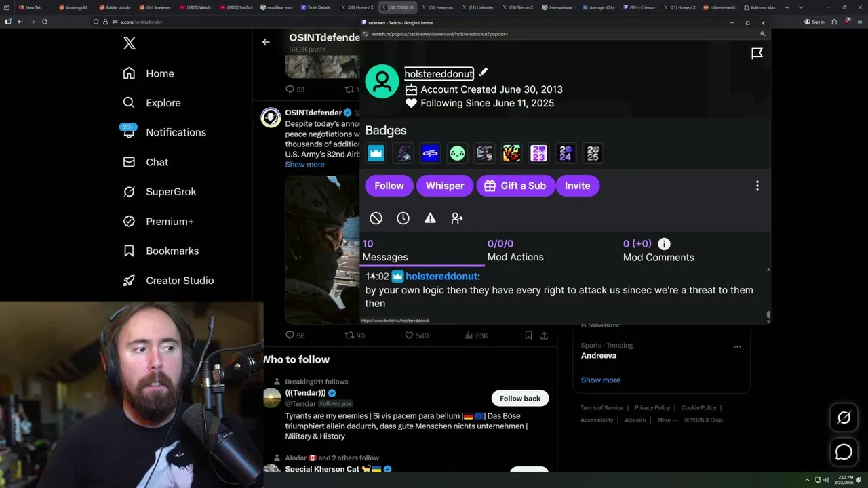Click the report flag icon in viewer card

point(757,54)
